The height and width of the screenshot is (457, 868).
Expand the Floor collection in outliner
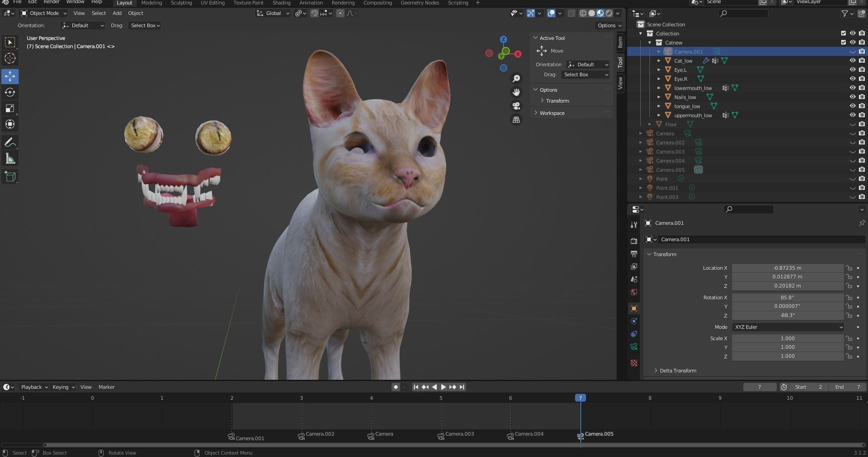[x=650, y=124]
